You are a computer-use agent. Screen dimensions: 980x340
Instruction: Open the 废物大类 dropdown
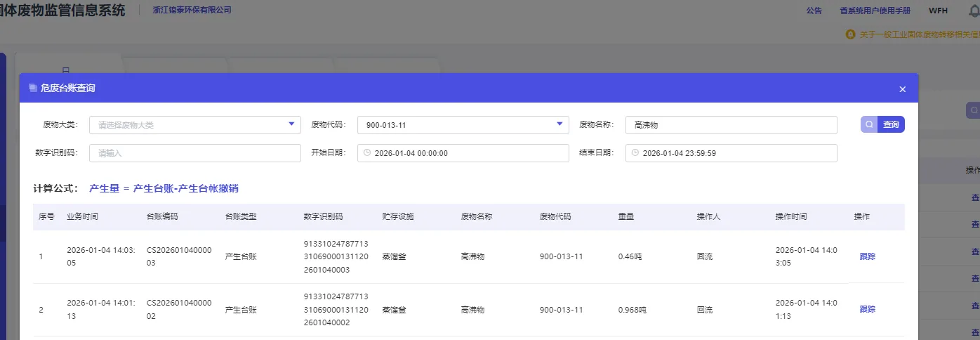pos(195,125)
